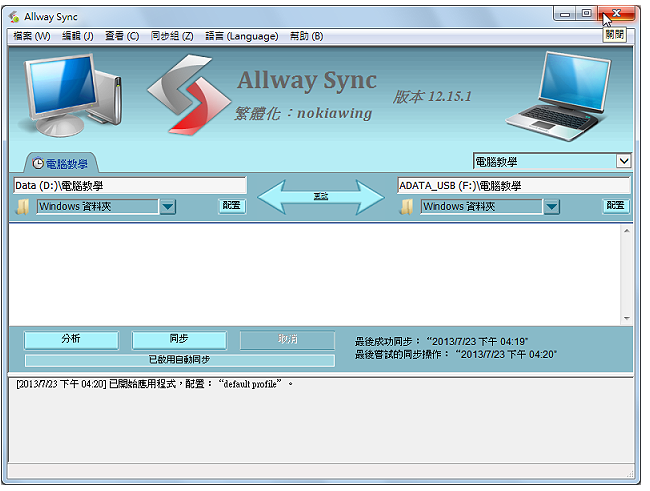Open the 檔案 (W) menu

pos(32,36)
